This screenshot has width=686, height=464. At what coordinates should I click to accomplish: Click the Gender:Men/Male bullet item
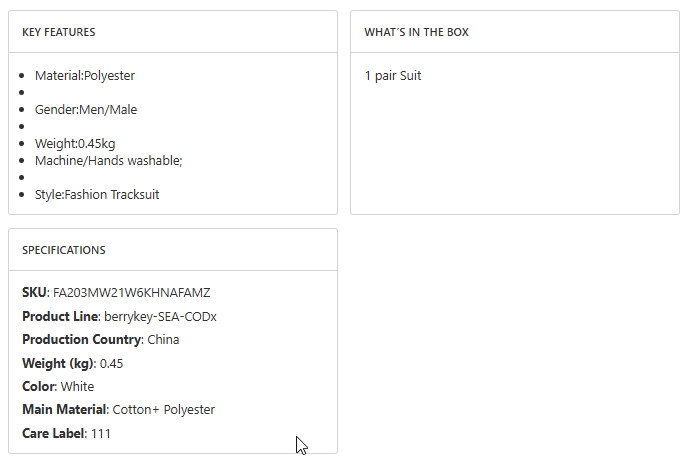86,110
